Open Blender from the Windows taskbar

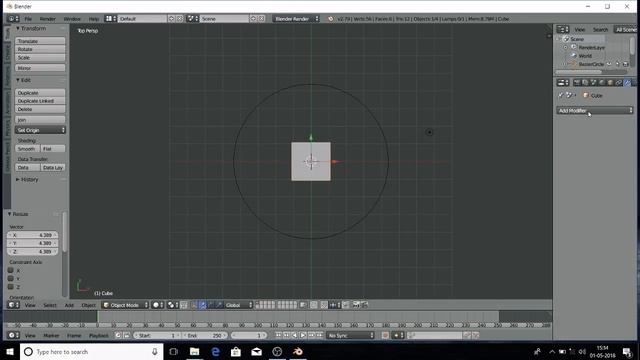(x=298, y=351)
